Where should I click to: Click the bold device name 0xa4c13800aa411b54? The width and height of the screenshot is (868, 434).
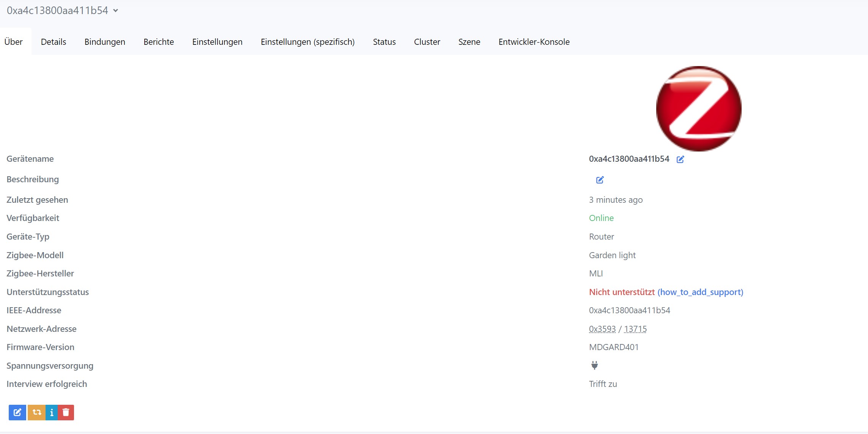[x=629, y=159]
